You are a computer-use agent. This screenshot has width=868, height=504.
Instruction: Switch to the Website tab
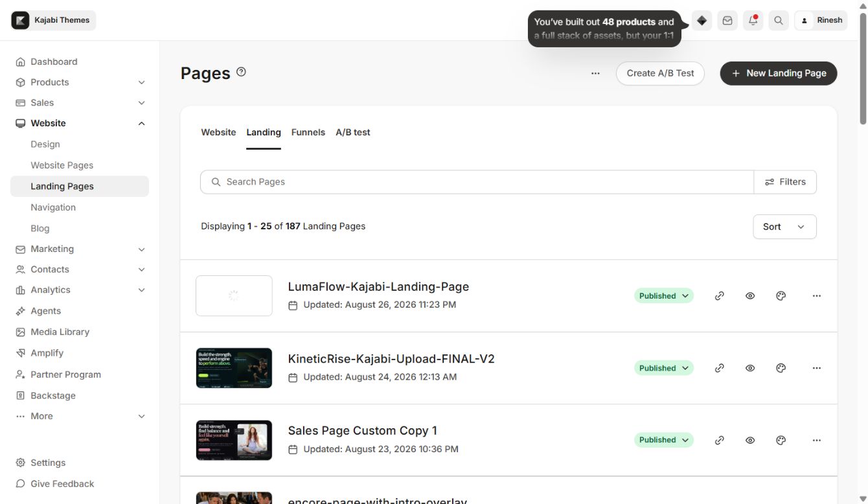pos(218,132)
